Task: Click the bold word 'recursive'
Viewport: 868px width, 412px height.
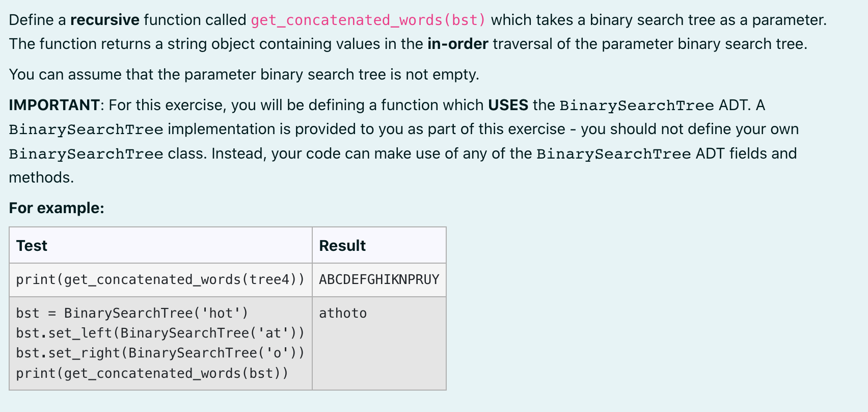Action: pos(105,20)
